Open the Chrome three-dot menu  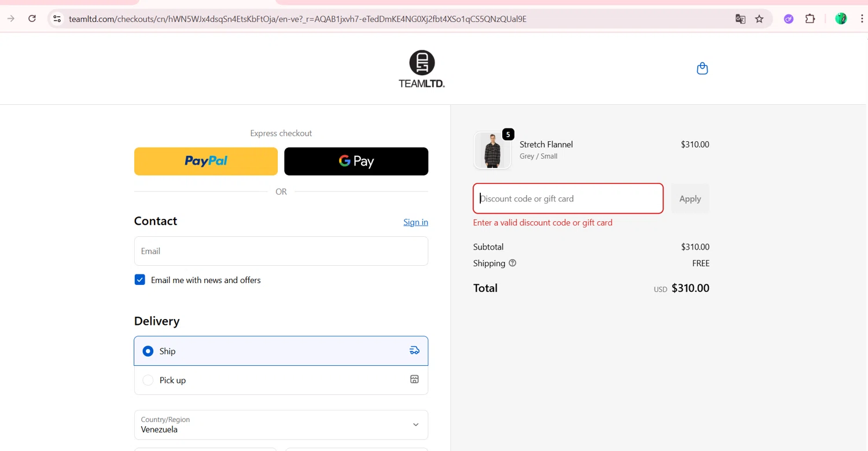pos(862,19)
